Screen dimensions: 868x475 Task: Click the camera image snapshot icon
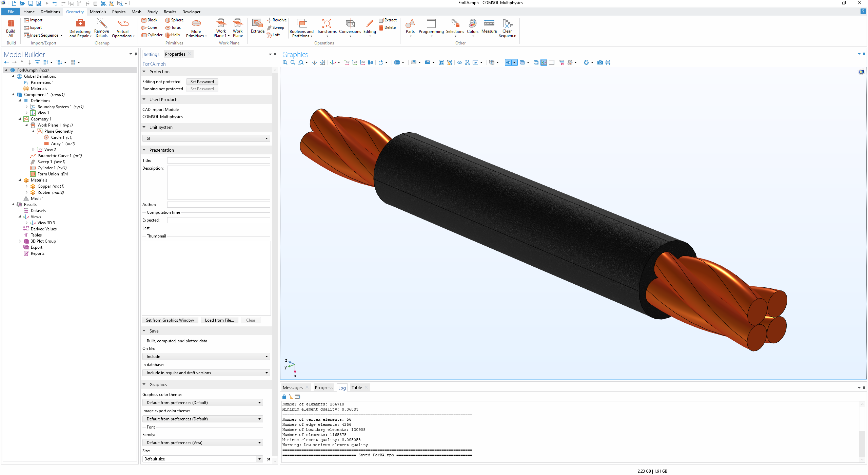click(x=600, y=62)
